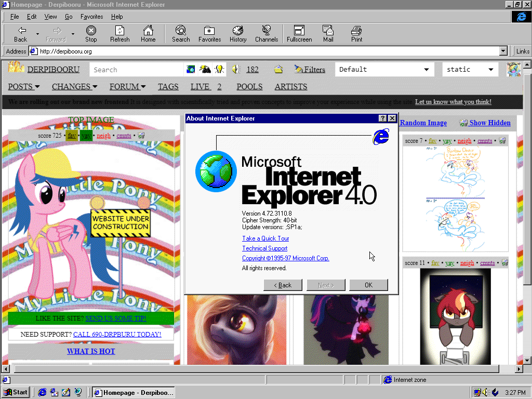Click the help question mark in About dialog
Viewport: 532px width, 399px height.
pyautogui.click(x=383, y=118)
